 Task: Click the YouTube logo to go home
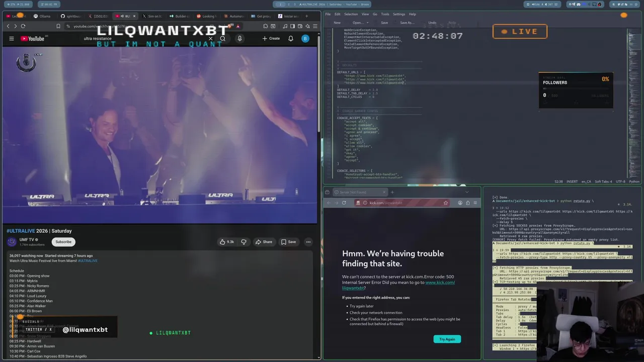click(33, 39)
